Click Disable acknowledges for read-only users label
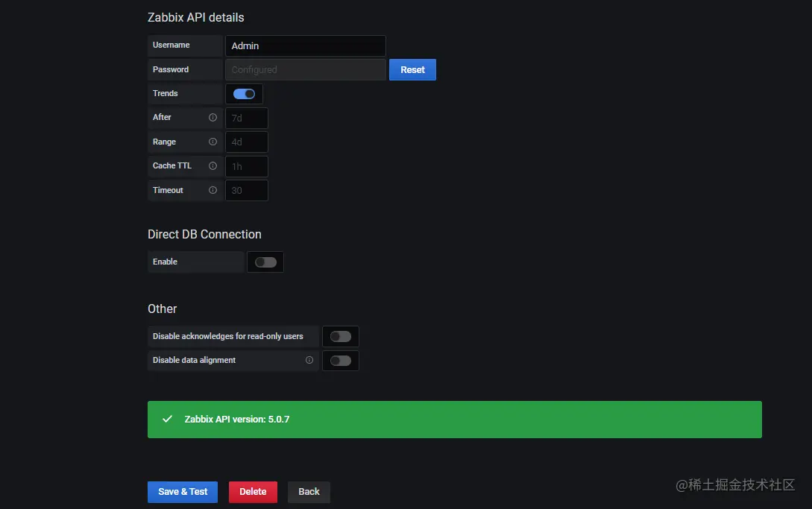812x509 pixels. pyautogui.click(x=228, y=336)
